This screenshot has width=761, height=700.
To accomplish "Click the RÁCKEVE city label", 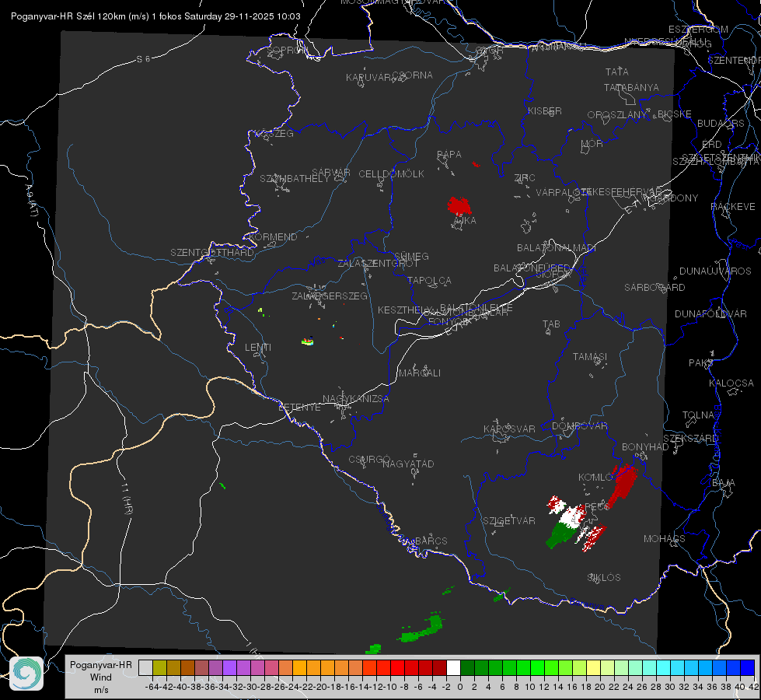I will pos(733,206).
